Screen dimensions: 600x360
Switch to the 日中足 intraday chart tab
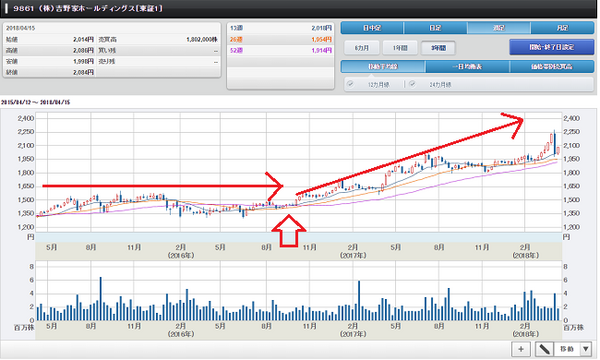coord(372,28)
